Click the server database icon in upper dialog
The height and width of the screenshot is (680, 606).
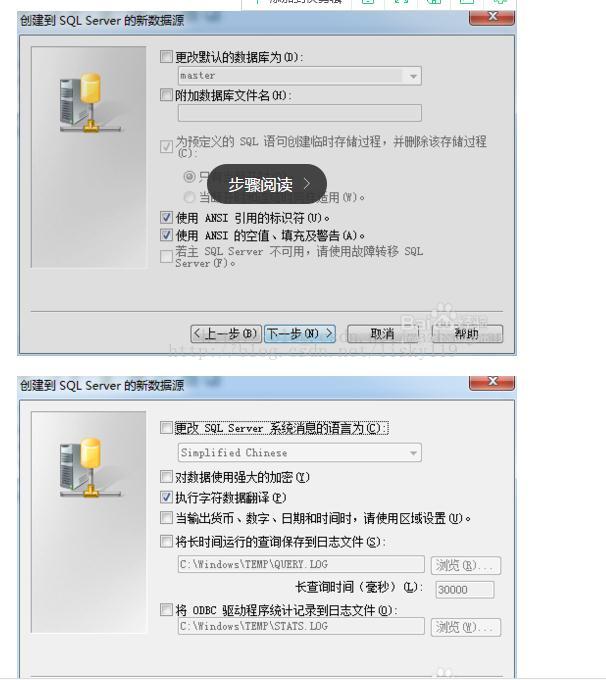click(x=90, y=103)
